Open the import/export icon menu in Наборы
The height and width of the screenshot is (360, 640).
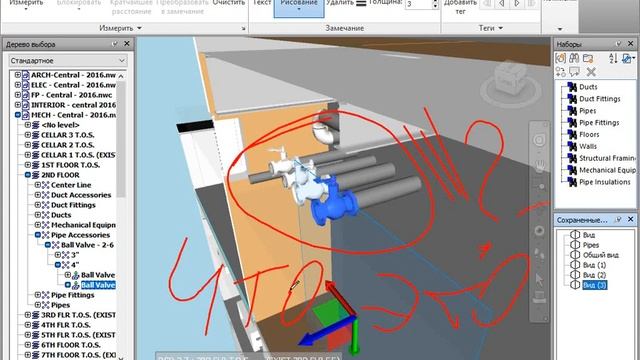(628, 58)
